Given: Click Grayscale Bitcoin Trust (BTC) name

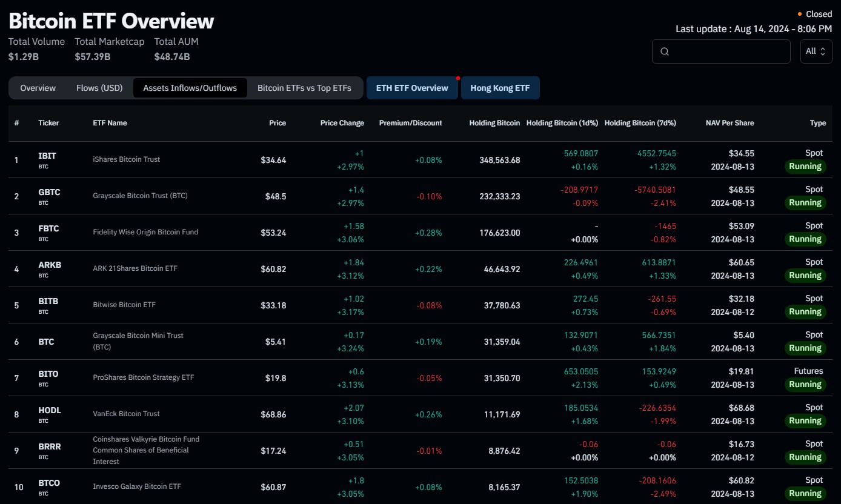Looking at the screenshot, I should 140,196.
